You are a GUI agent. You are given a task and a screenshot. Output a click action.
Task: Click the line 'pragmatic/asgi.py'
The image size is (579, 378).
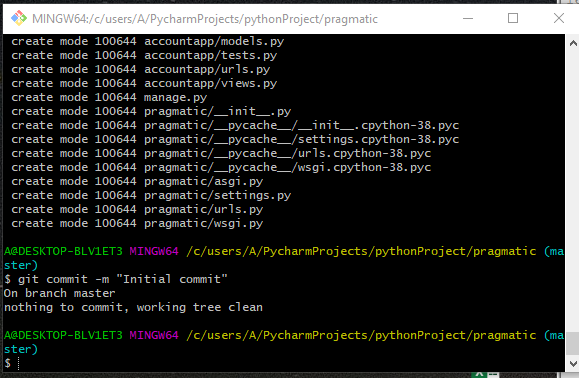coord(137,182)
